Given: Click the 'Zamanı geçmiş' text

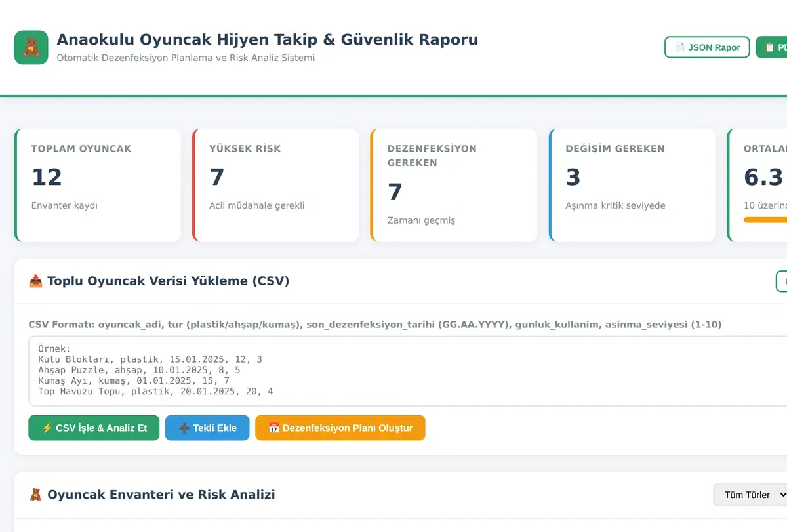Looking at the screenshot, I should coord(421,220).
